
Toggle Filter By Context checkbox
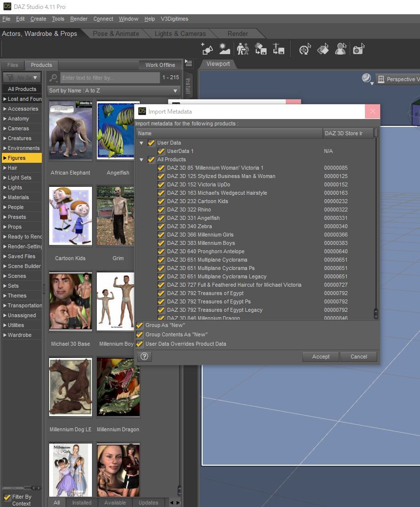[7, 497]
